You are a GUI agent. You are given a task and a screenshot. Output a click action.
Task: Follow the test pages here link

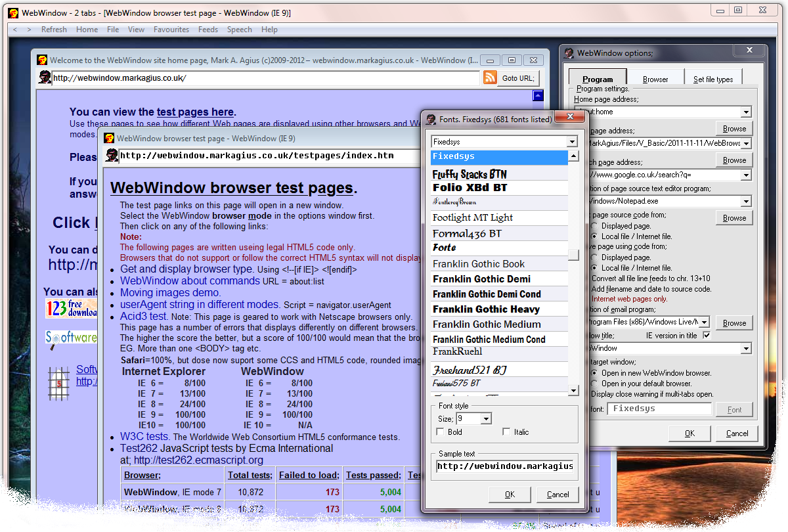195,111
